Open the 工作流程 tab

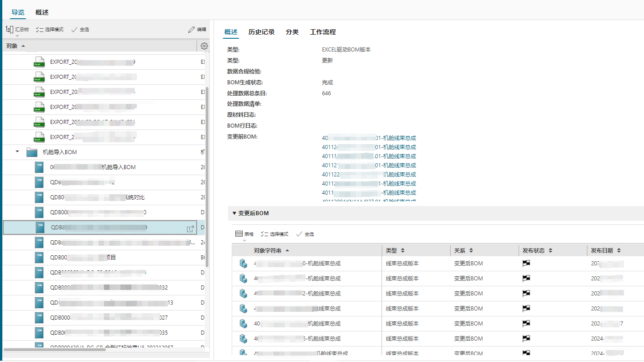tap(323, 32)
